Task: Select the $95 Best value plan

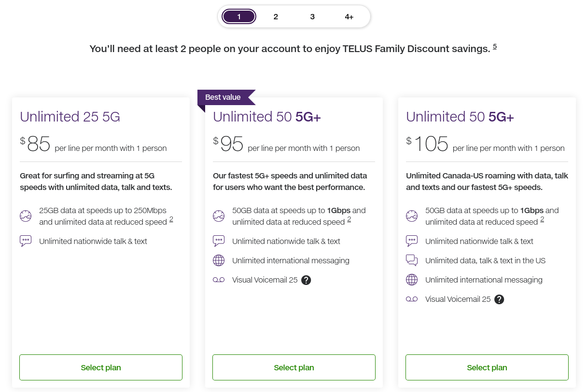Action: (x=294, y=367)
